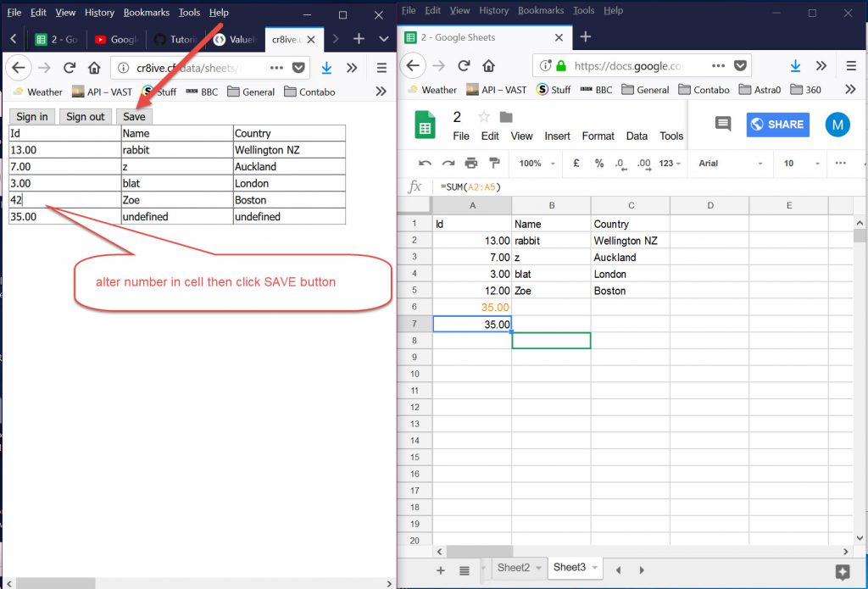Click the blue SHARE button
Screen dimensions: 868x589
click(x=777, y=125)
